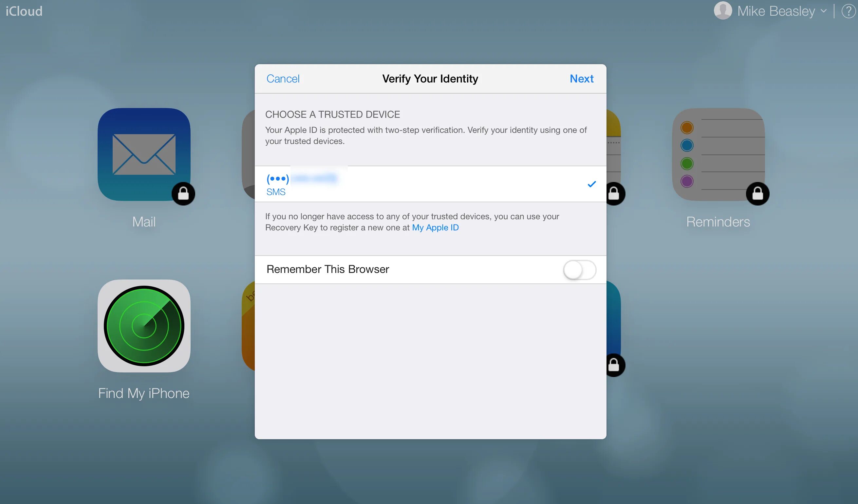
Task: Click the chevron next to Mike Beasley
Action: tap(823, 11)
